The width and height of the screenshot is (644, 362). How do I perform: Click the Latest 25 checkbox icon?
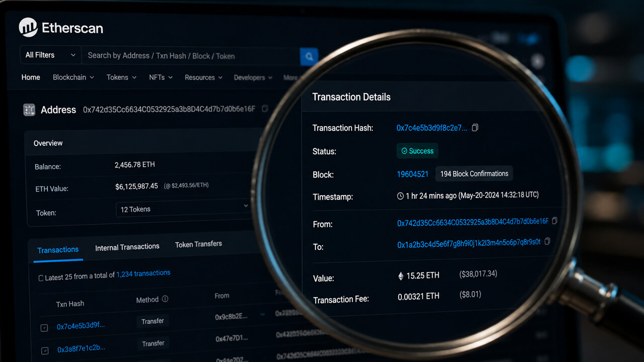click(x=41, y=278)
